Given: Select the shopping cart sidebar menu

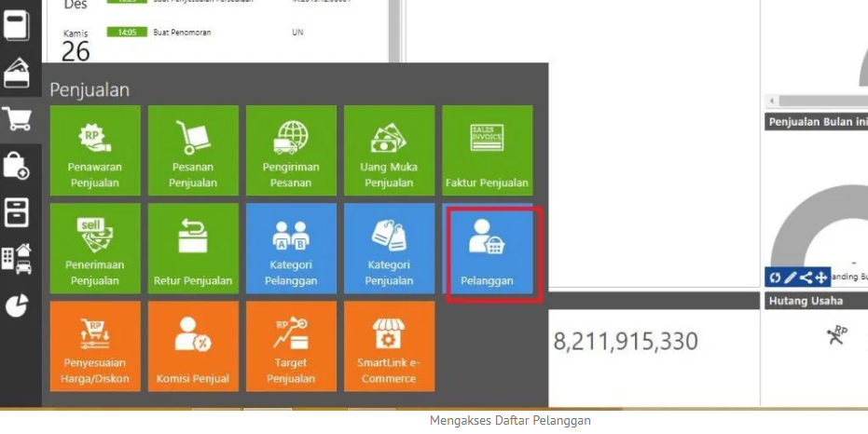Looking at the screenshot, I should 19,119.
